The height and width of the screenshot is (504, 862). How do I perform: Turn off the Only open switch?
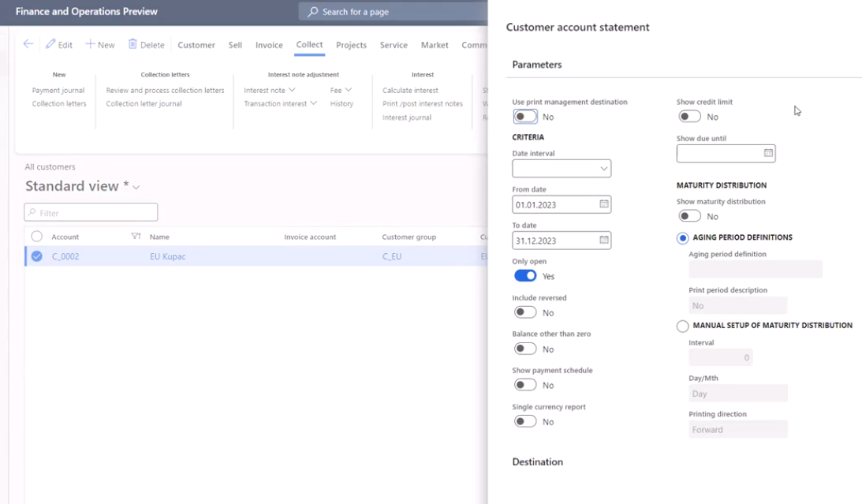click(525, 276)
